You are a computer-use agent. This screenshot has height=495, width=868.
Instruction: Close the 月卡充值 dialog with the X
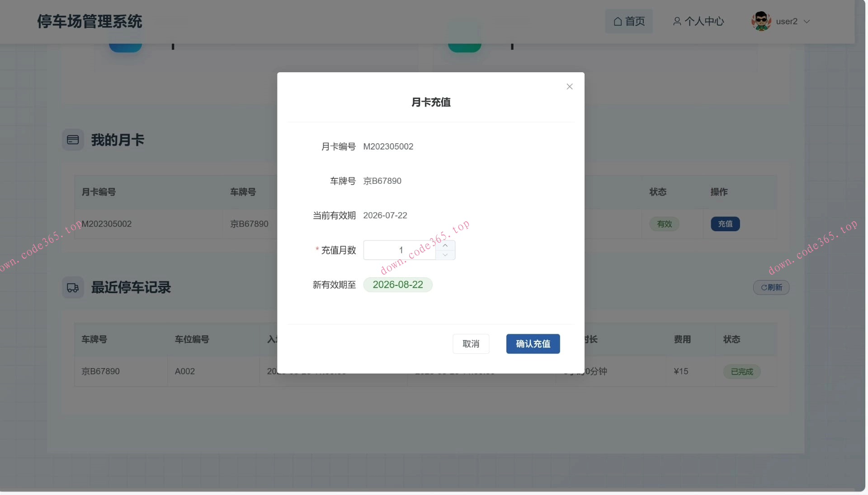point(569,86)
